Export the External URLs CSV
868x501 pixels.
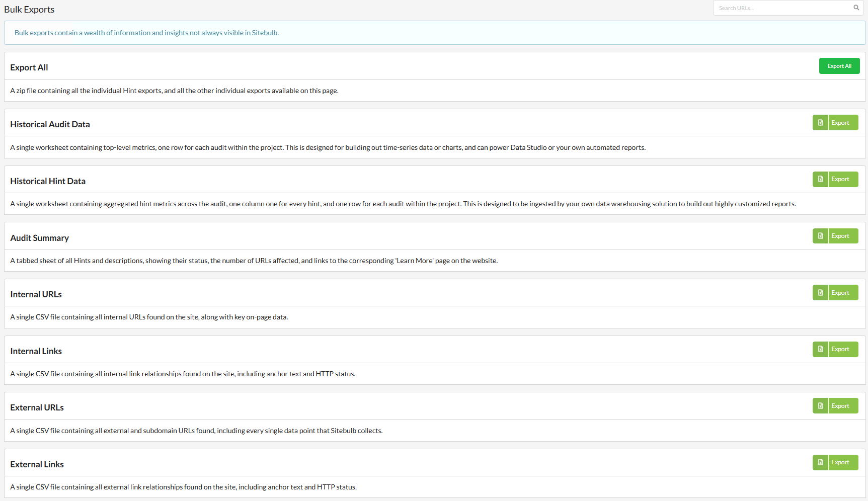(x=843, y=406)
